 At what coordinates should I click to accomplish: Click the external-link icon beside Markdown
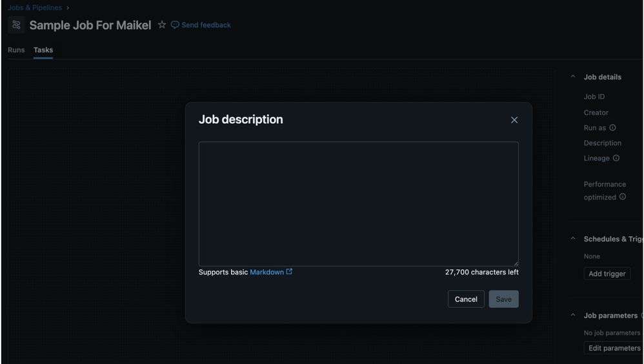point(289,272)
